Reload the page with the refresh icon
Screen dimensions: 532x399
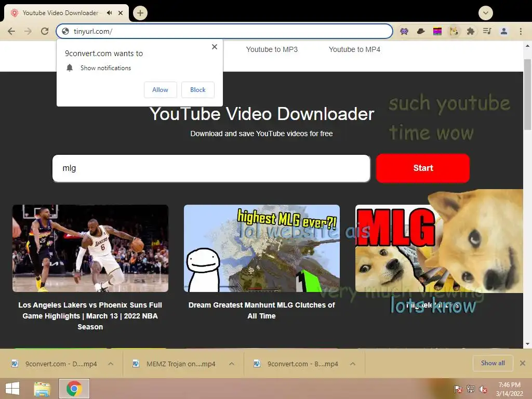[x=45, y=31]
